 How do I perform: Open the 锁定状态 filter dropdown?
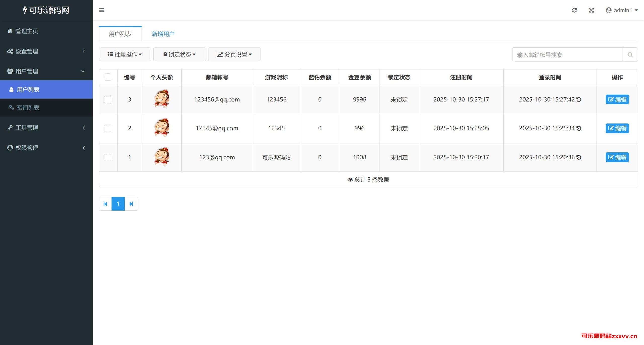click(x=179, y=54)
